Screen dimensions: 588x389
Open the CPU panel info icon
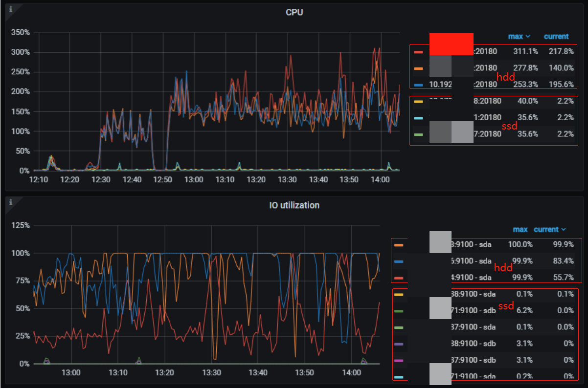click(x=11, y=8)
